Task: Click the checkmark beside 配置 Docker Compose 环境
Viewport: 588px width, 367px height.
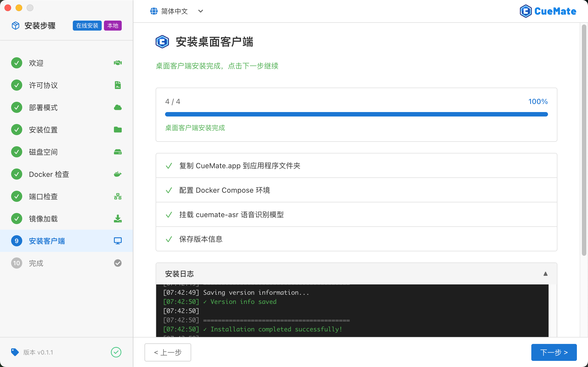Action: 169,190
